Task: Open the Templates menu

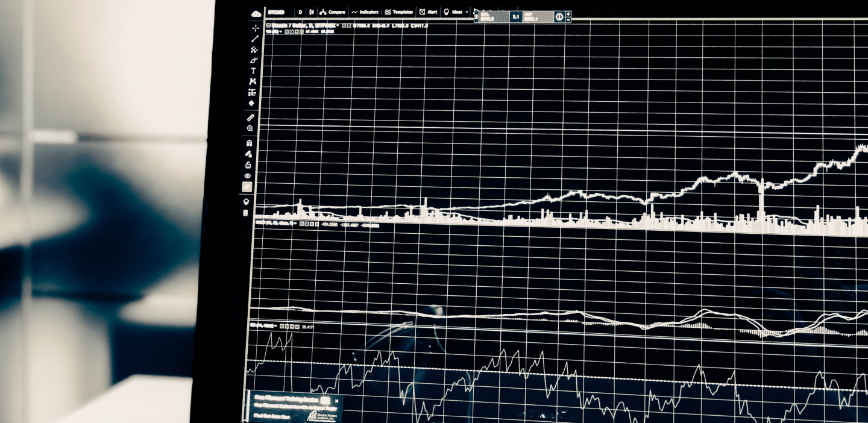Action: pyautogui.click(x=399, y=12)
